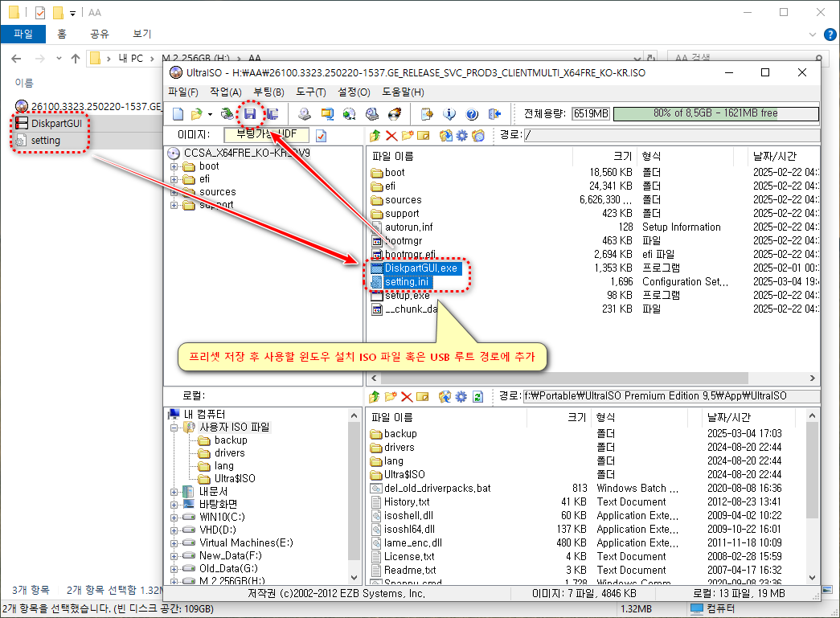840x618 pixels.
Task: Click the Make CD/DVD image icon
Action: tap(305, 113)
